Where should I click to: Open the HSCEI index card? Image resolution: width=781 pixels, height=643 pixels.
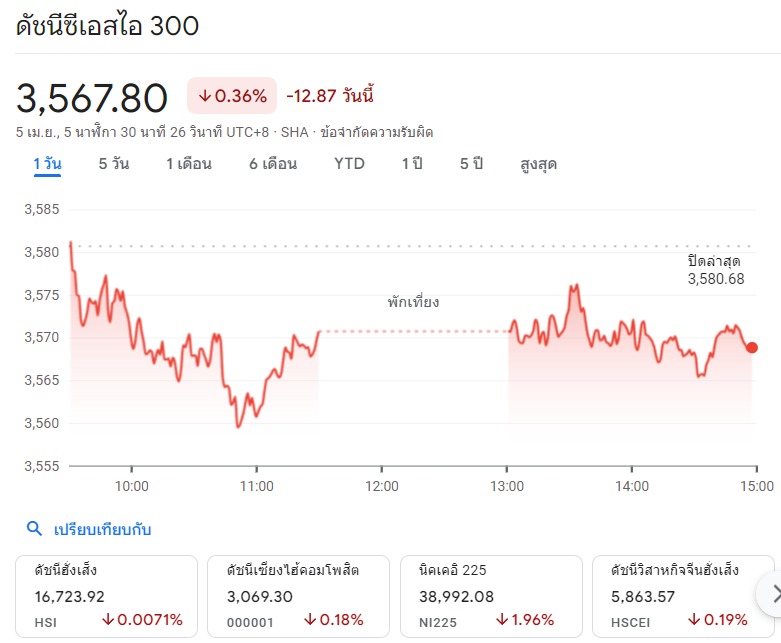pyautogui.click(x=683, y=596)
